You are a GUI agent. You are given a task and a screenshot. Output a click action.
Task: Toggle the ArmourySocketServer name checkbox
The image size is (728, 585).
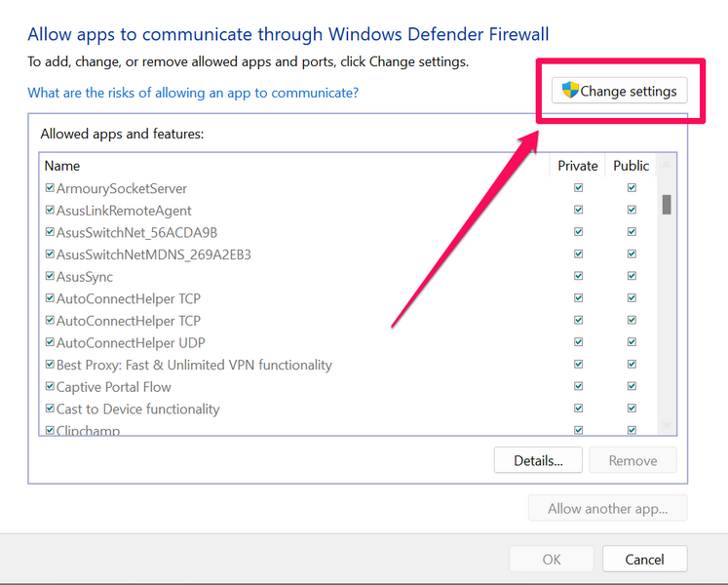click(x=50, y=188)
